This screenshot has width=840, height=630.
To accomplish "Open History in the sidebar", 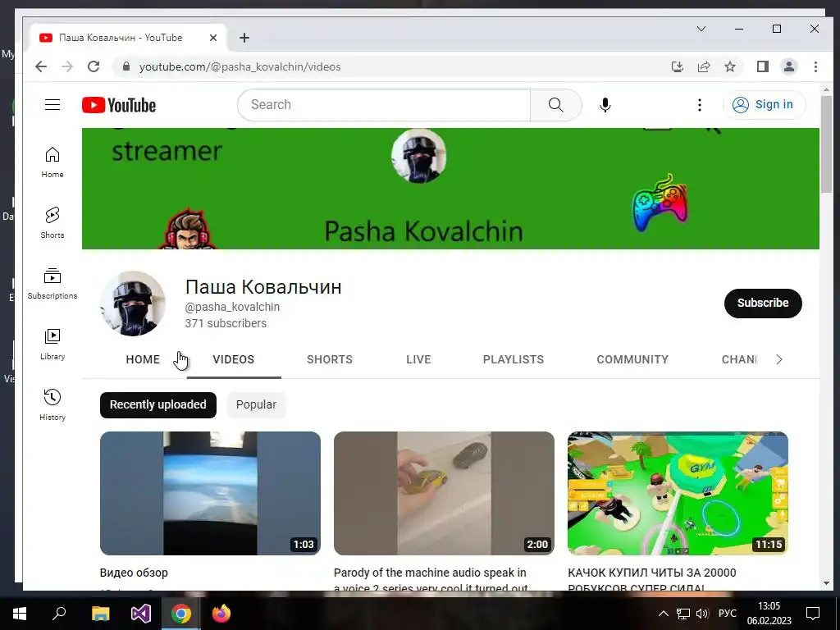I will tap(52, 404).
